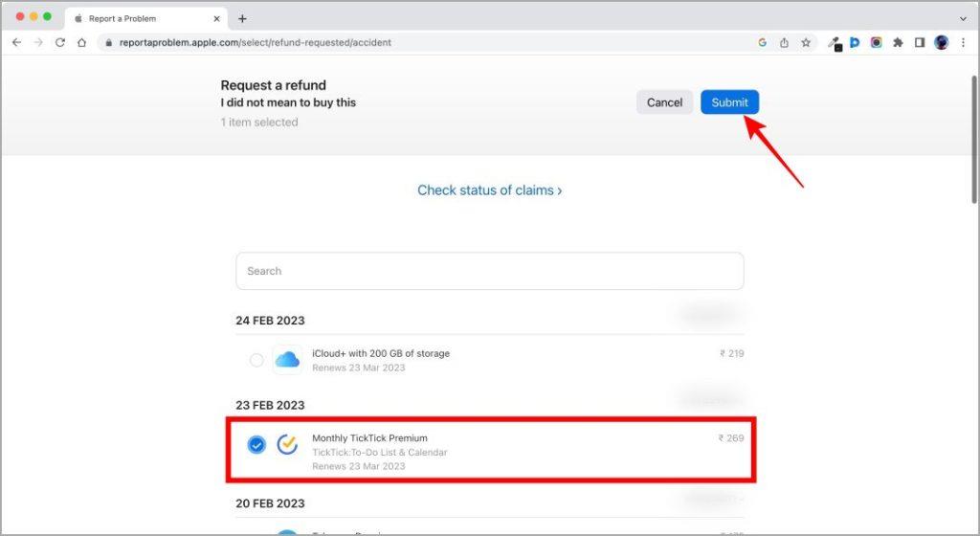This screenshot has height=536, width=980.
Task: Click the iCloud+ with 200 GB of storage title
Action: point(381,353)
